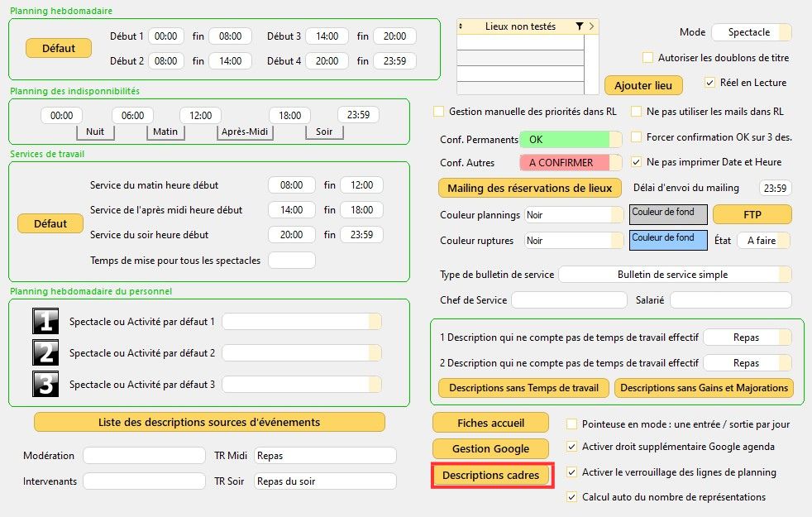Screen dimensions: 812x517
Task: Click the sort arrows icon in Lieux non testés header
Action: [x=461, y=26]
